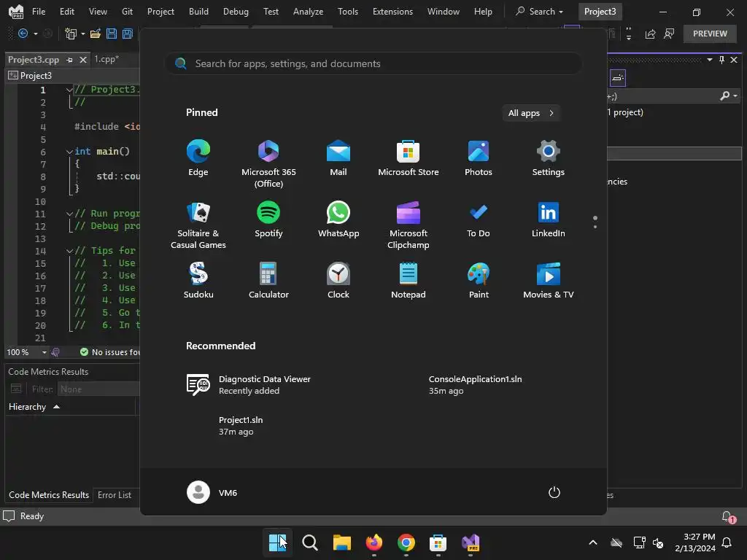Image resolution: width=747 pixels, height=560 pixels.
Task: Open the Mail app
Action: pyautogui.click(x=338, y=158)
